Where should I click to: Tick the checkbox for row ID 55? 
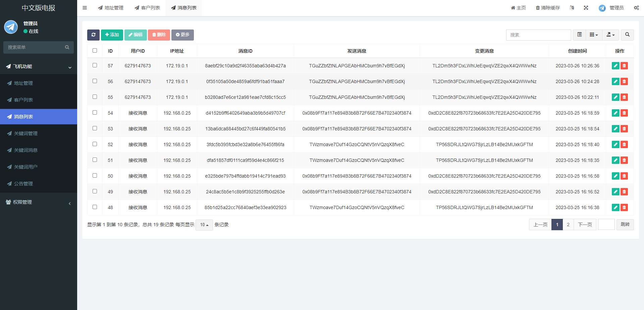[95, 97]
